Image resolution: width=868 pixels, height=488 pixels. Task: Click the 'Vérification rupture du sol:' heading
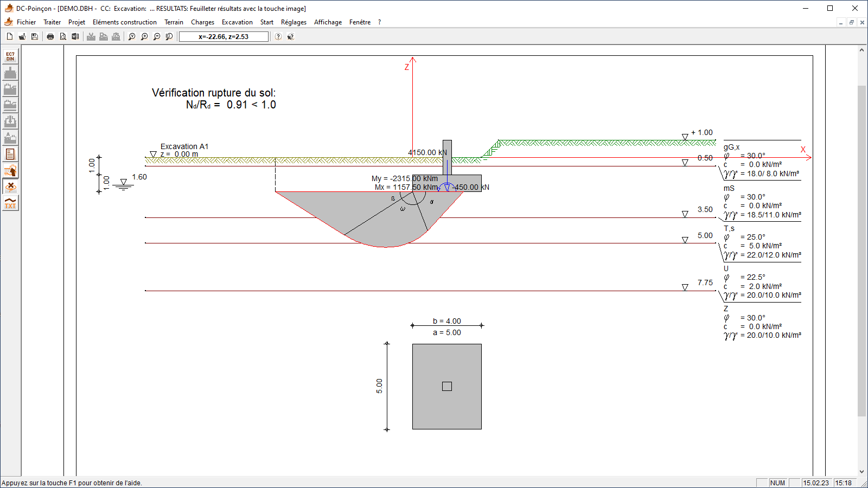point(214,93)
